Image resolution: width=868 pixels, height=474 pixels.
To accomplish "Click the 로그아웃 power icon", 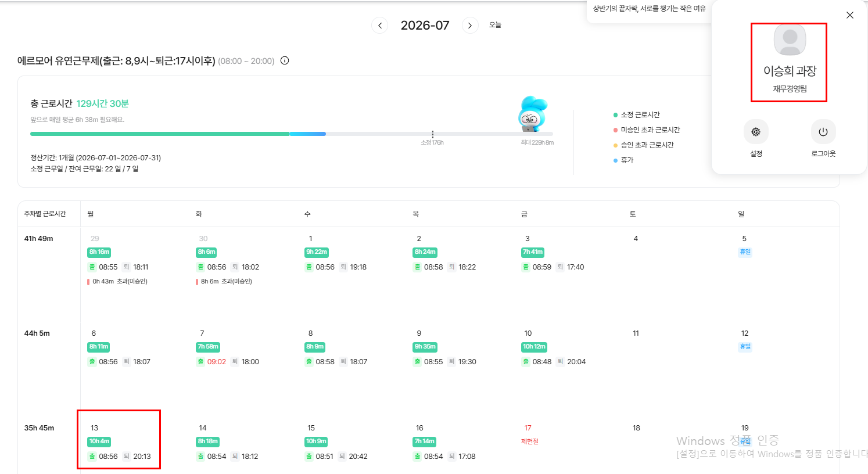I will 823,132.
